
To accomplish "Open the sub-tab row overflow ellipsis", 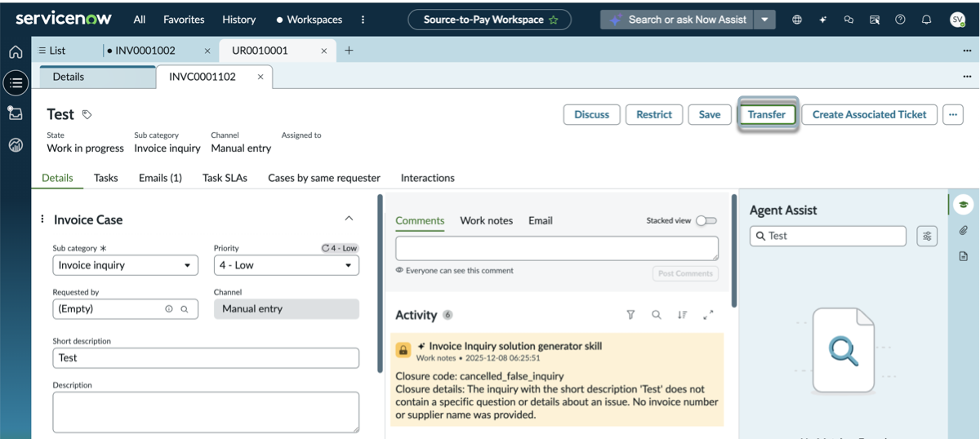I will pos(967,77).
